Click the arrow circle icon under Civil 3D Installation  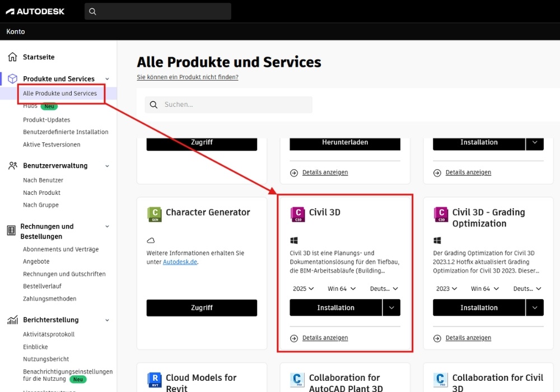(294, 338)
